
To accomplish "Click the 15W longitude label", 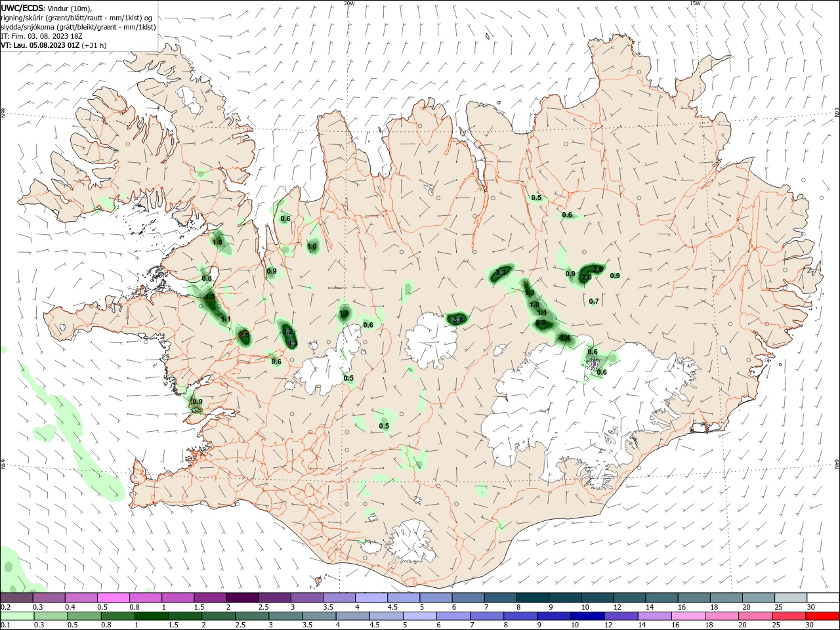I will point(694,3).
